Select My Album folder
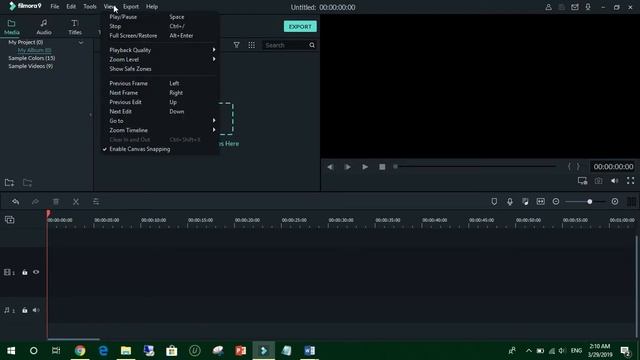Screen dimensions: 640x360 click(x=34, y=50)
